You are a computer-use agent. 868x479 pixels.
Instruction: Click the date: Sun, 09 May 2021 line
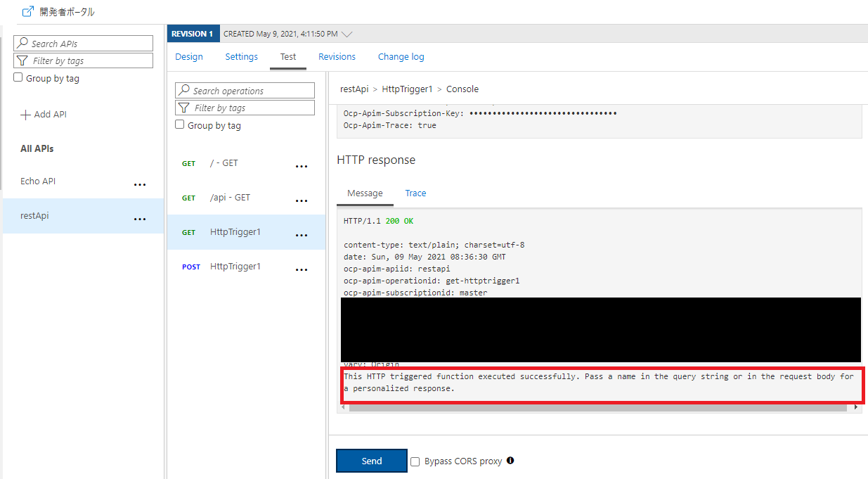[425, 257]
